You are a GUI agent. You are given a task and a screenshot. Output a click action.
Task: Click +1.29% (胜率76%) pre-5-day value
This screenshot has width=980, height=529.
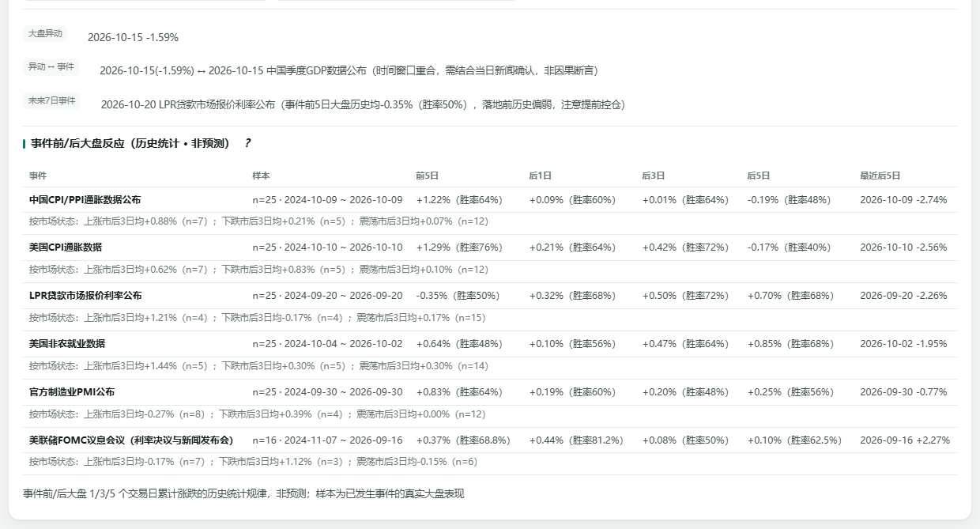click(459, 247)
